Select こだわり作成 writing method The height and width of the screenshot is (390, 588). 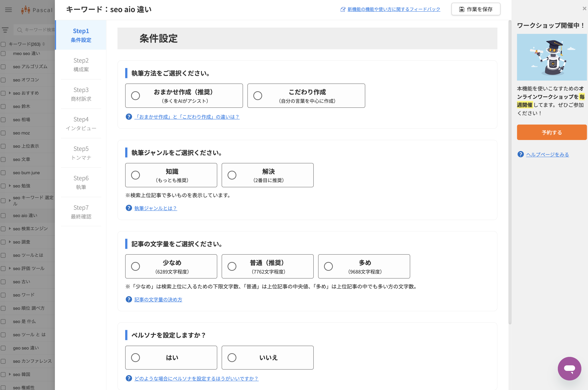[x=306, y=95]
